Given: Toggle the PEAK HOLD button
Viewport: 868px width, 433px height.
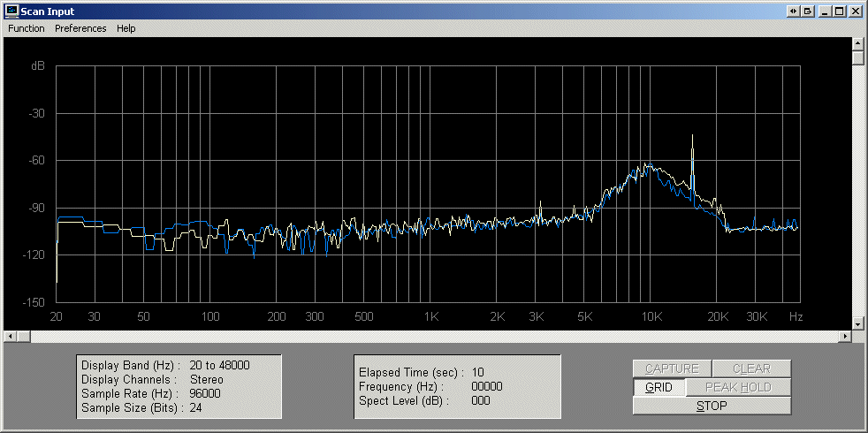Looking at the screenshot, I should tap(738, 388).
